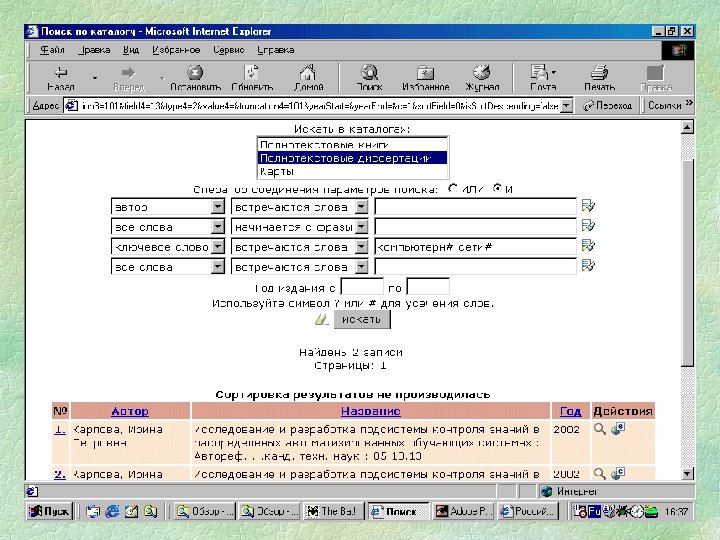The width and height of the screenshot is (720, 540).
Task: Open ключевое слово row condition dropdown
Action: [361, 247]
